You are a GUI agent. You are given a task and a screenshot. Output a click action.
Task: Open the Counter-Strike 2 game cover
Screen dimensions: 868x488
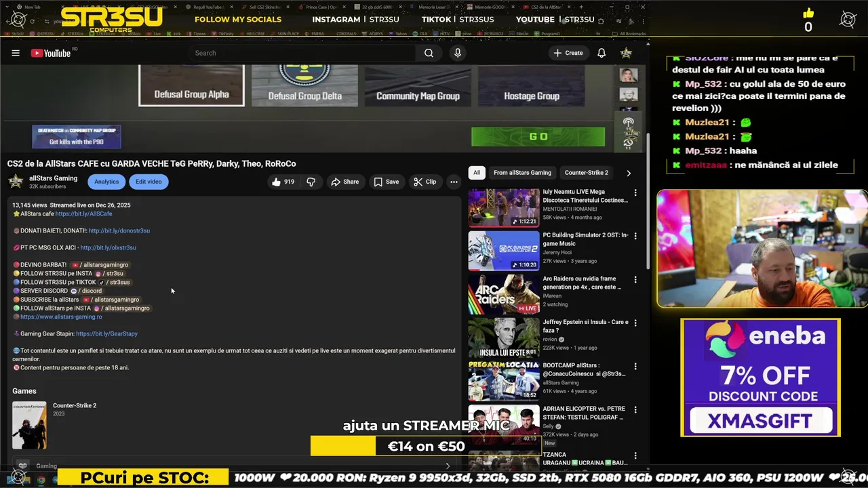29,425
